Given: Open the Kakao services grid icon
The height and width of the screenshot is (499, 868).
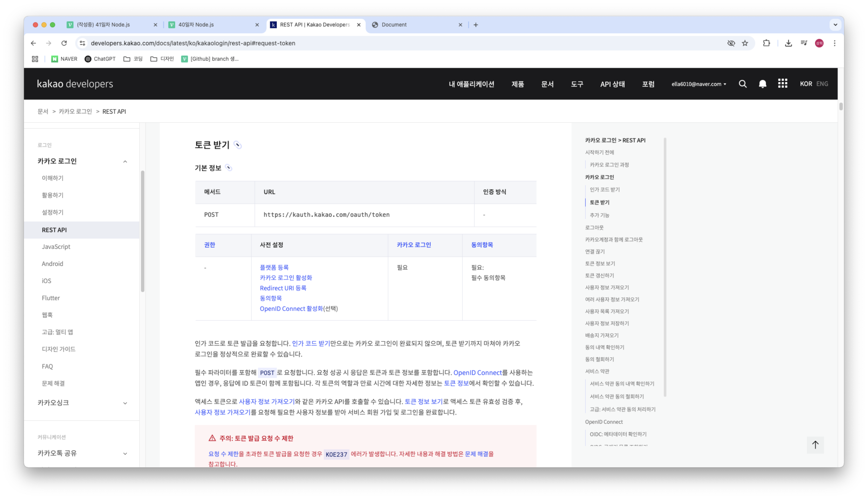Looking at the screenshot, I should coord(782,84).
